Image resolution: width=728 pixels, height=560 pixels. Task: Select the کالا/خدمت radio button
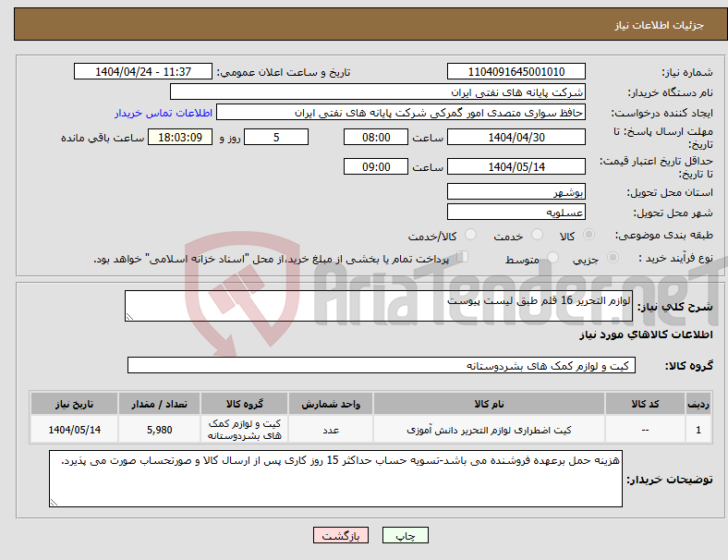[x=471, y=235]
